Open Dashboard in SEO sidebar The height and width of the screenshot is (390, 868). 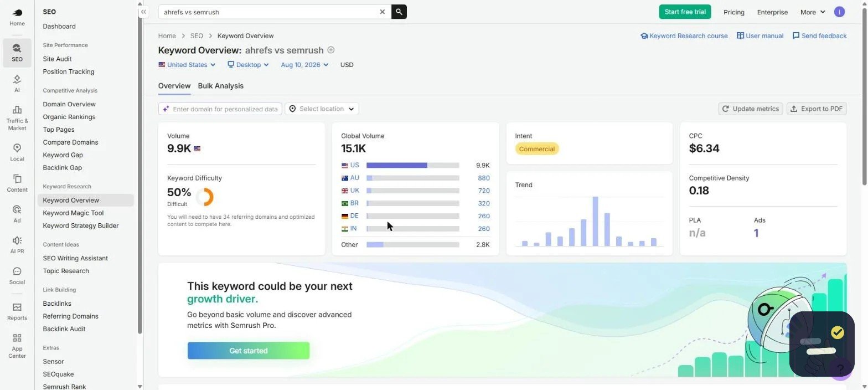click(x=59, y=26)
